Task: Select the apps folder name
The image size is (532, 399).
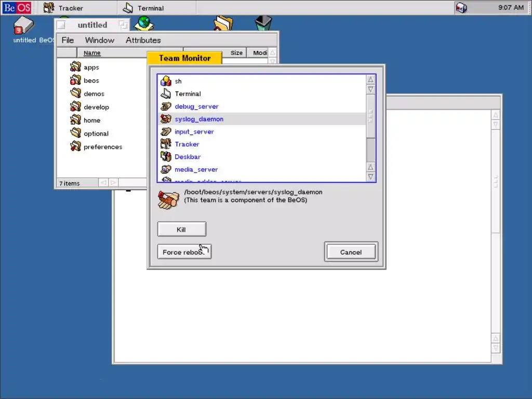Action: 91,67
